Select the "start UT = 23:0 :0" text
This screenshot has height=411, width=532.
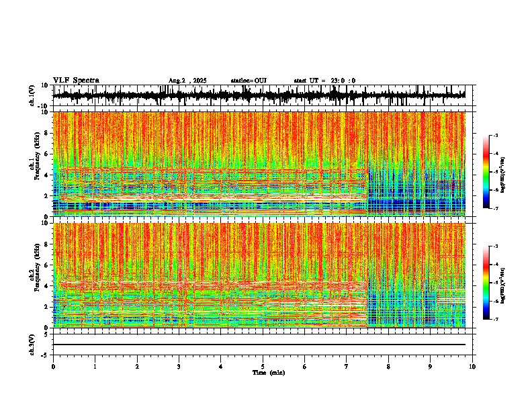coord(324,81)
